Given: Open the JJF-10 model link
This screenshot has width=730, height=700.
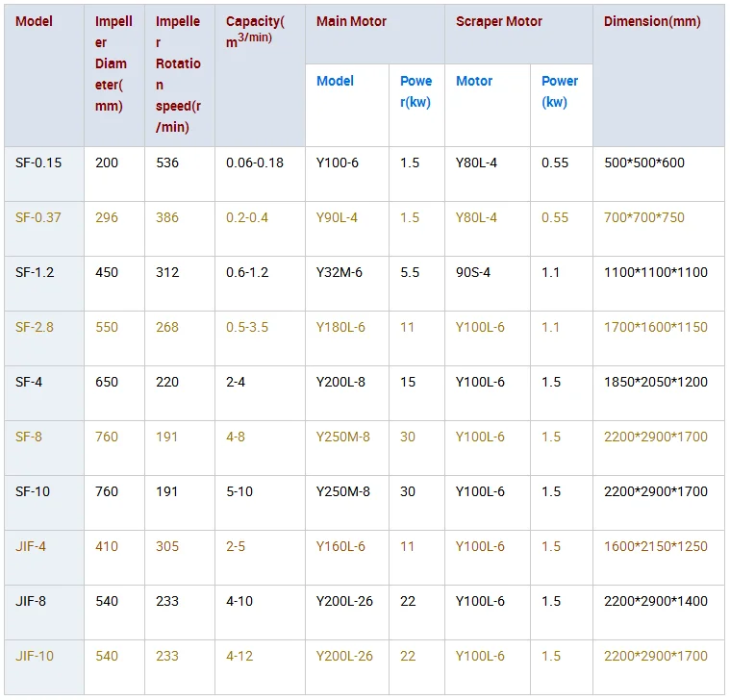Looking at the screenshot, I should 35,656.
